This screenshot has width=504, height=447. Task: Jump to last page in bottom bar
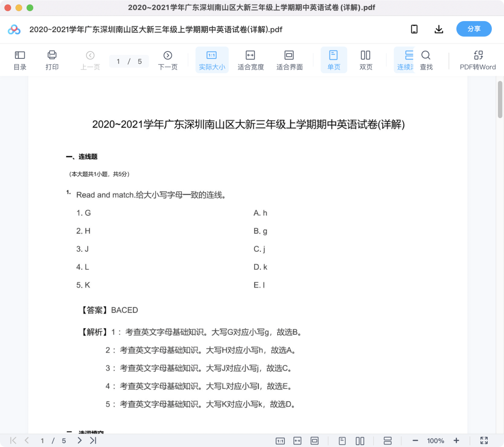pos(93,440)
